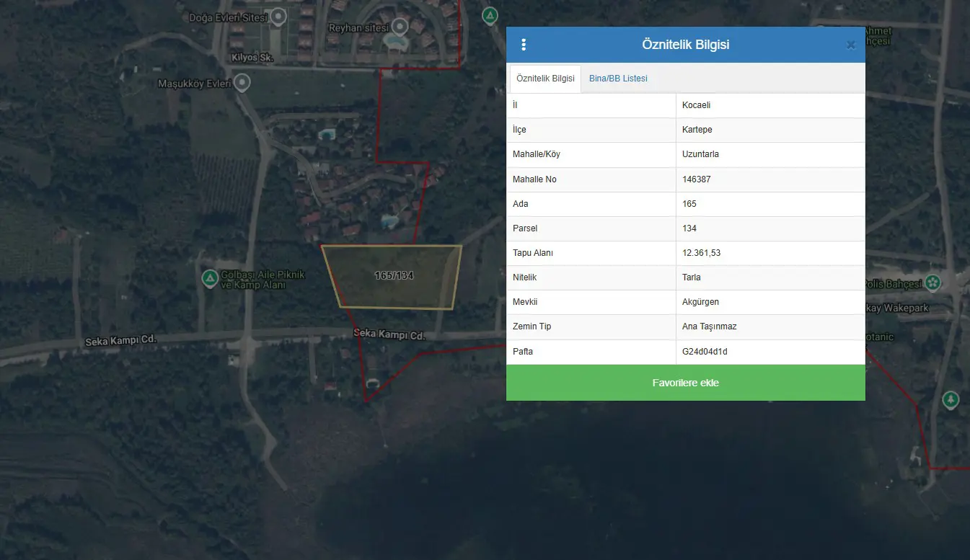Close the Öznitelik Bilgisi panel
970x560 pixels.
click(x=850, y=45)
